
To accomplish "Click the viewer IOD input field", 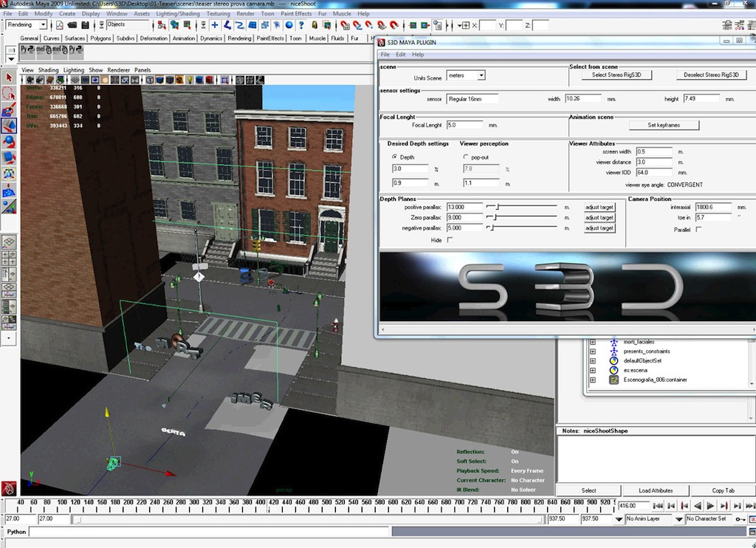I will click(x=654, y=172).
